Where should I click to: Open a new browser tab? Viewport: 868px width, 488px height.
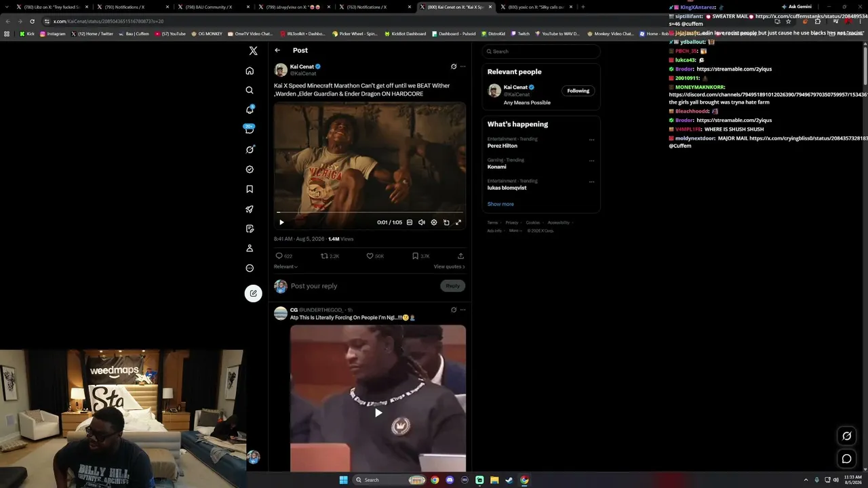click(x=583, y=7)
